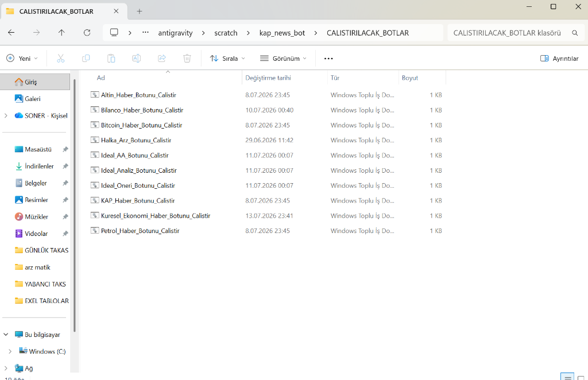
Task: Unpin Masaüstü using its pin icon
Action: (65, 149)
